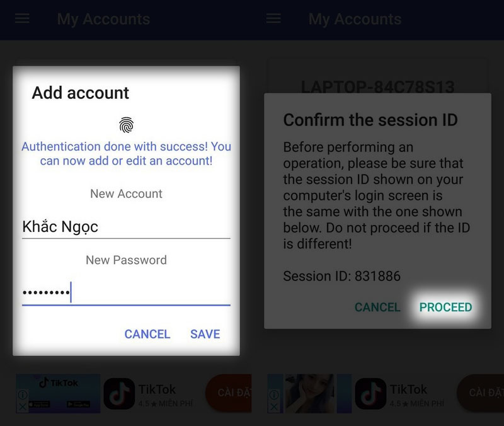Click the New Password field
The image size is (504, 426).
[126, 293]
